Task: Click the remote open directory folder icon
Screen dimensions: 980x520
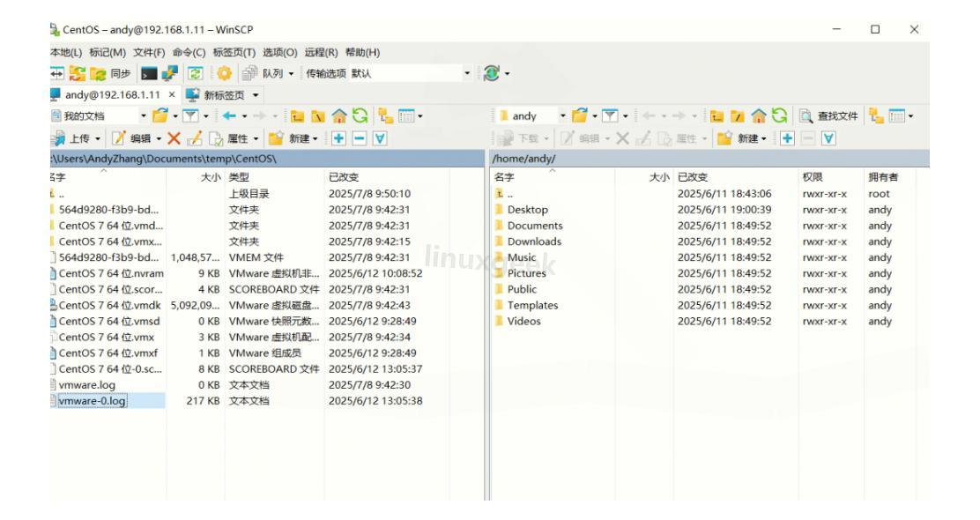Action: [580, 115]
